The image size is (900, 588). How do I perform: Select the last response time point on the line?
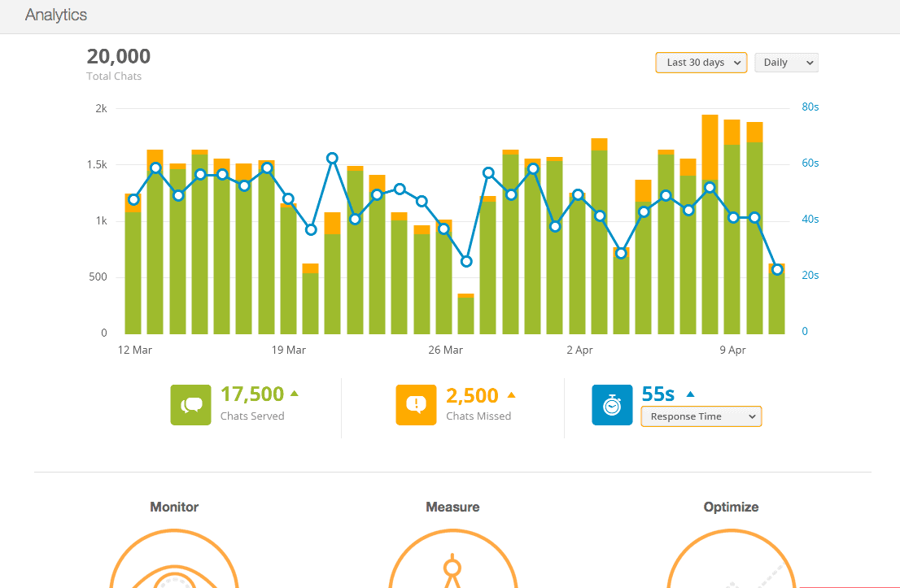(777, 270)
